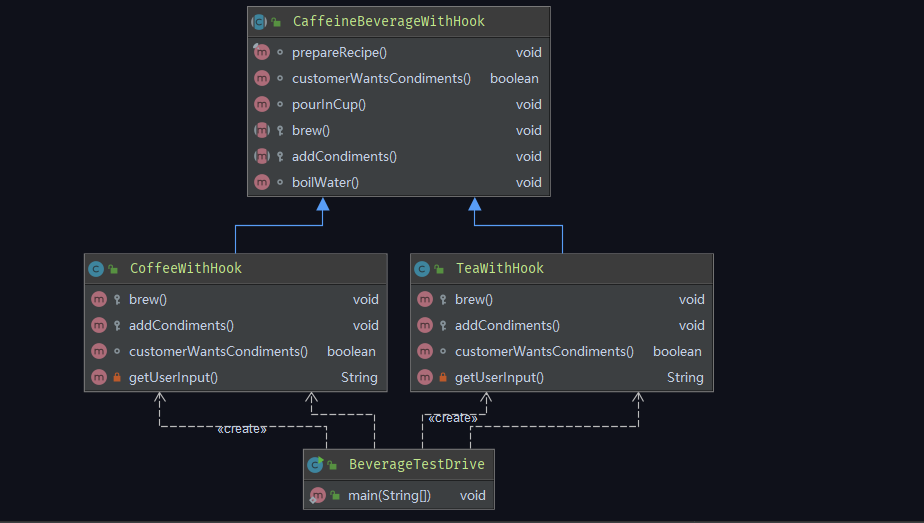Select pourInCup() method row
The image size is (924, 523).
coord(399,104)
